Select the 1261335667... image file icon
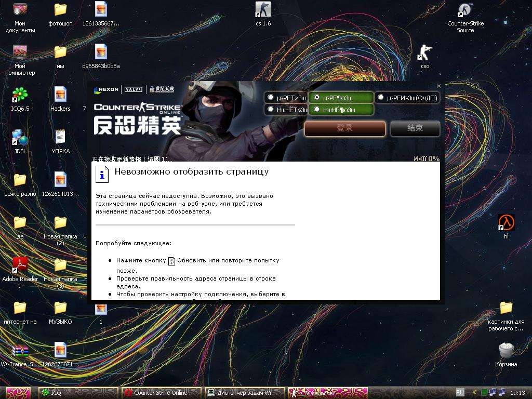The width and height of the screenshot is (532, 399). (x=101, y=9)
